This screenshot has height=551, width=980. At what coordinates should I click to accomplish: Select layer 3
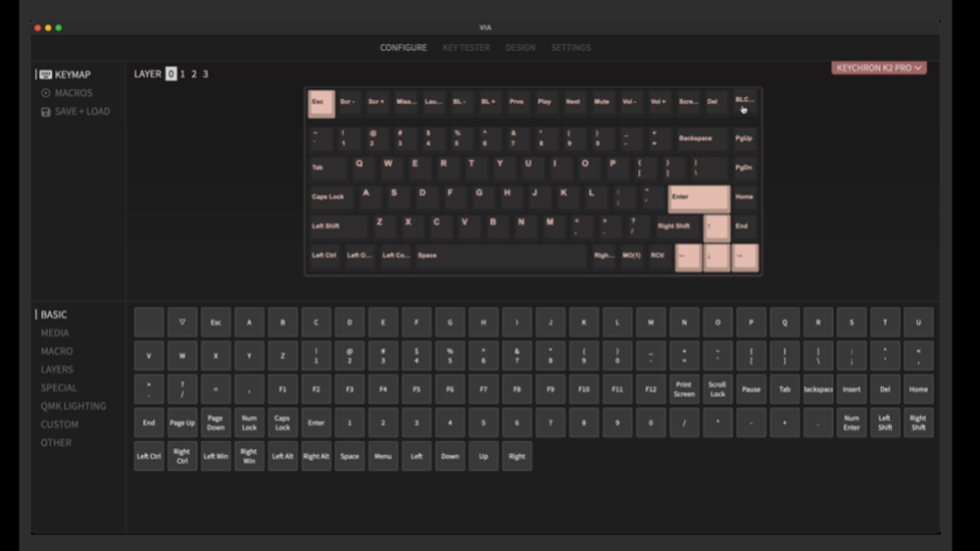click(x=205, y=74)
